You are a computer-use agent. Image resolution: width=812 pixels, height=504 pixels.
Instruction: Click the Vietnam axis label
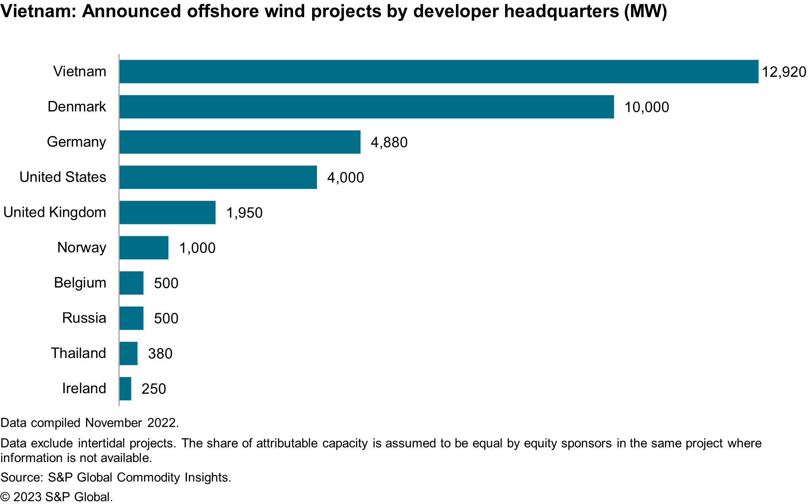80,72
